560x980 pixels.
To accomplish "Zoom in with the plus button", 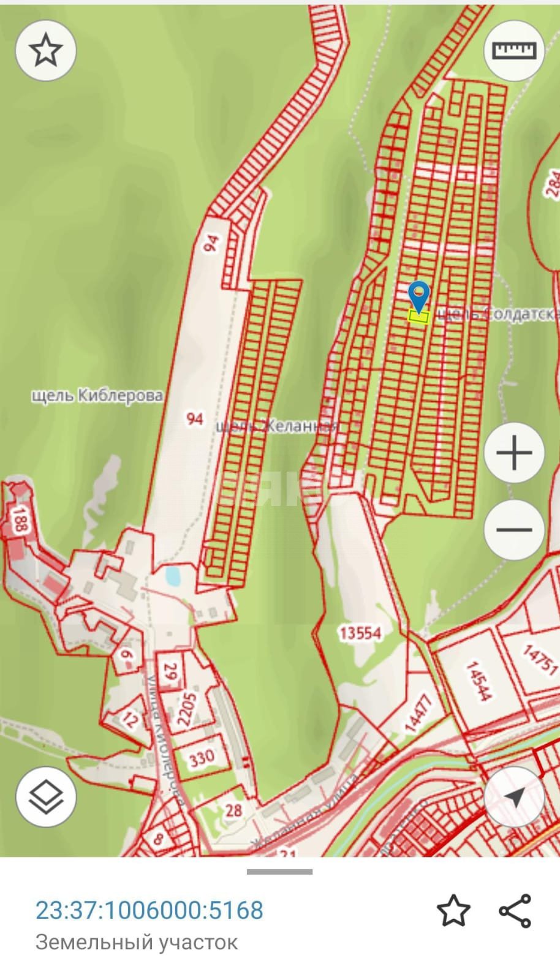I will click(x=514, y=453).
